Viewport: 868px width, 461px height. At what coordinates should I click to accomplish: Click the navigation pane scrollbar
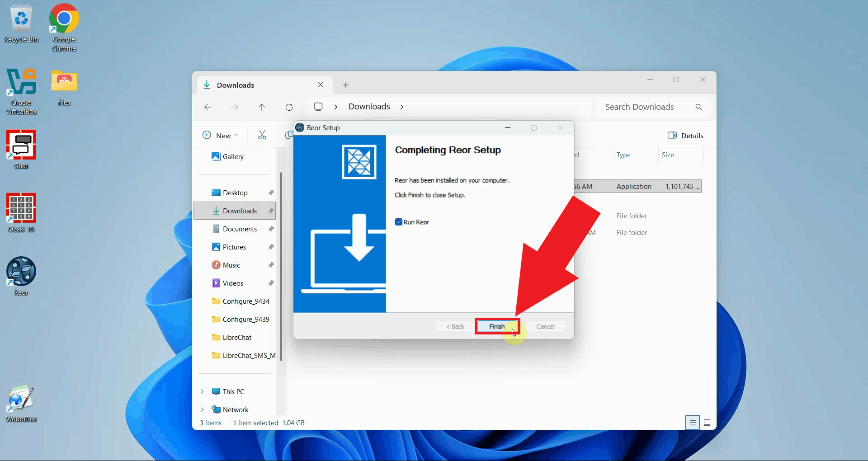coord(281,267)
